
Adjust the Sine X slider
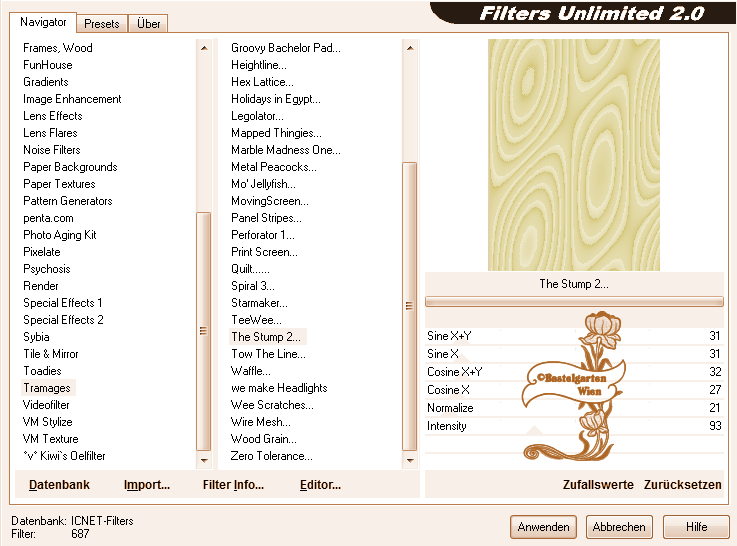point(574,354)
